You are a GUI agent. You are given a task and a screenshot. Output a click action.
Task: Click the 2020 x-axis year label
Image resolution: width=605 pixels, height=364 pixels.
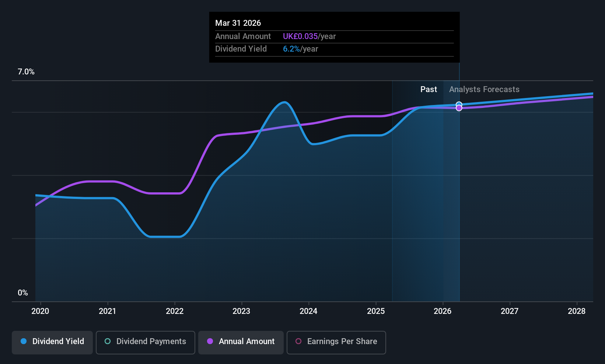(x=40, y=311)
